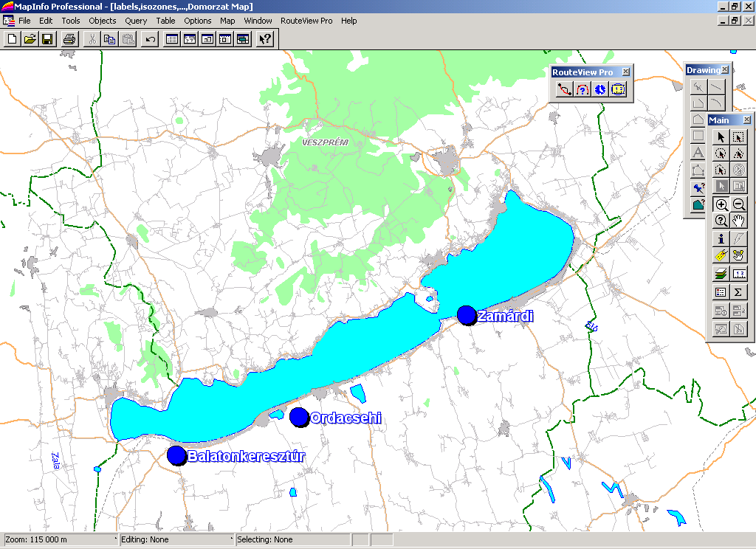Close the Drawing toolbar palette

725,70
